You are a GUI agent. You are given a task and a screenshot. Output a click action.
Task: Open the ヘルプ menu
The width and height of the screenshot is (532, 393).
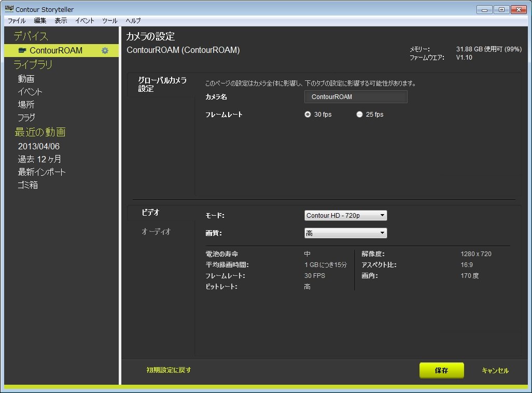pos(133,21)
